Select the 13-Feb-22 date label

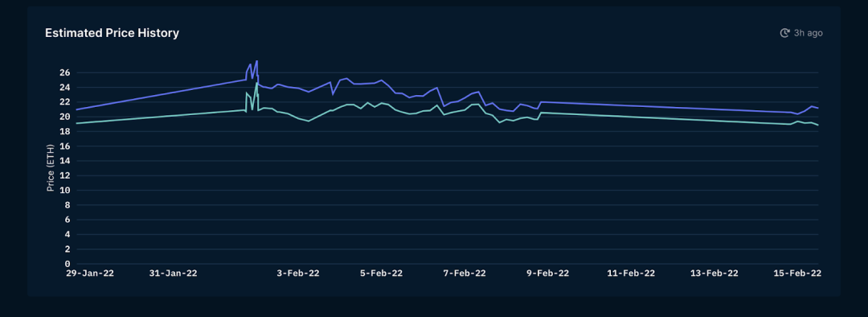[714, 274]
